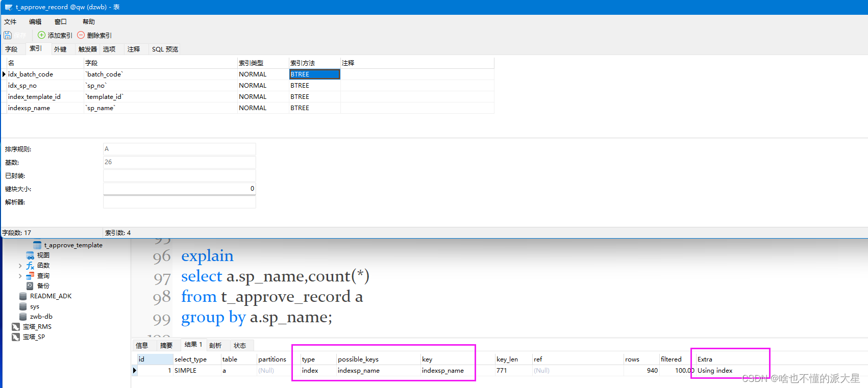Click the README_ADK database icon
The image size is (868, 388).
23,296
